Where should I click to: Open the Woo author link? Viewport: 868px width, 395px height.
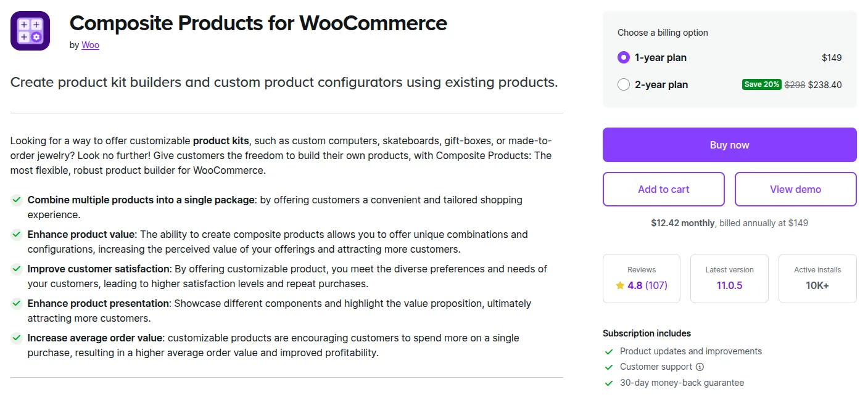click(x=90, y=45)
